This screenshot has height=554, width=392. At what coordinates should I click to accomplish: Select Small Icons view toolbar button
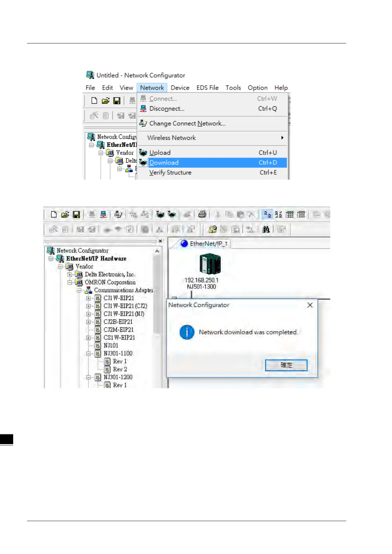click(278, 214)
